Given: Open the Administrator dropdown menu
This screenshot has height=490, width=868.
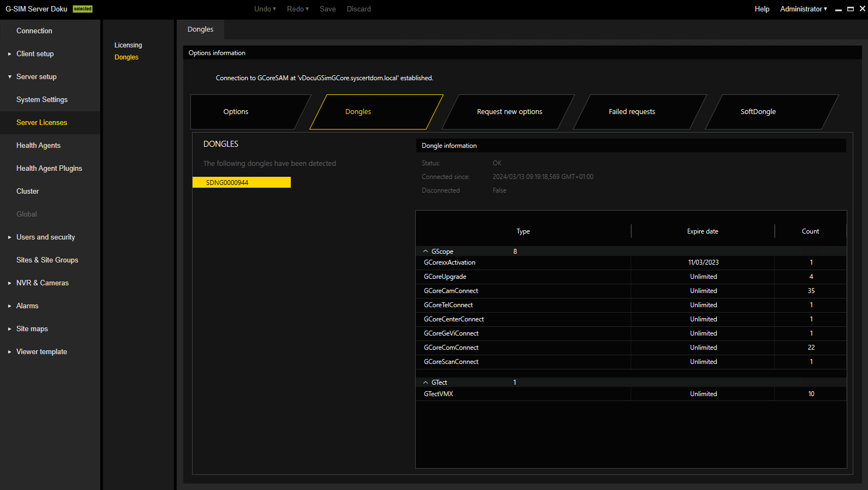Looking at the screenshot, I should 803,9.
